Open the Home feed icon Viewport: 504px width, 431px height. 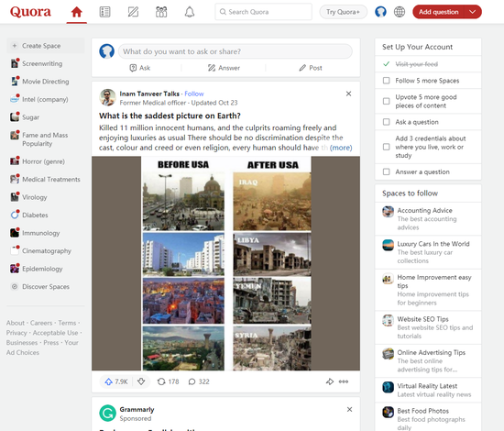point(76,12)
